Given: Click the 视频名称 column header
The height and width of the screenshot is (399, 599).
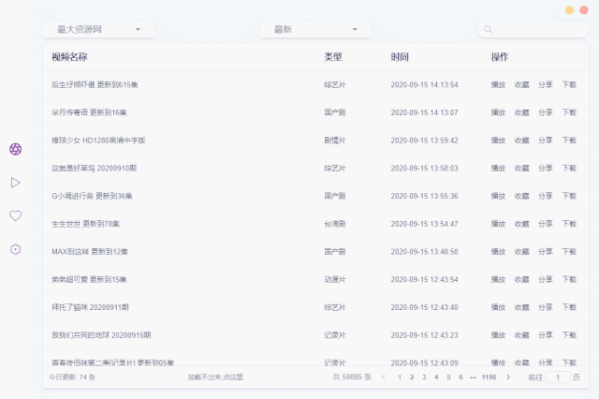Looking at the screenshot, I should coord(70,57).
